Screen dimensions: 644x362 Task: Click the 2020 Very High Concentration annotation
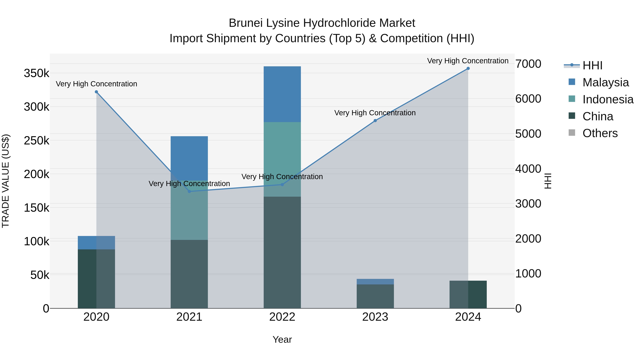(x=96, y=84)
